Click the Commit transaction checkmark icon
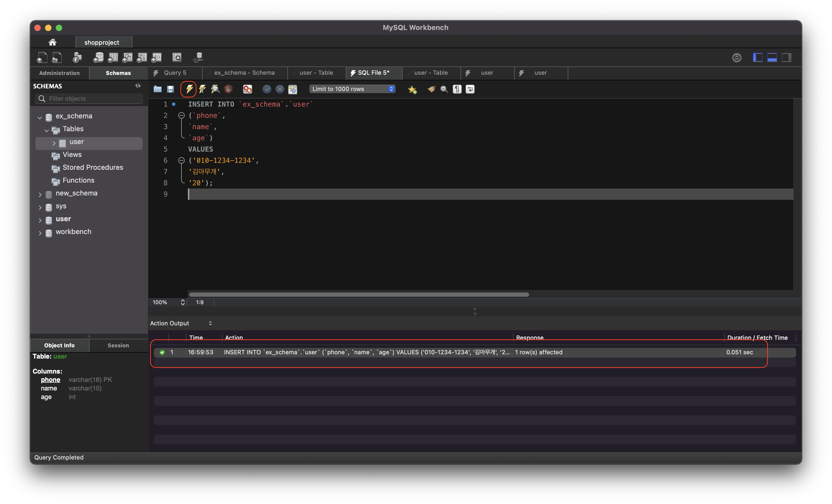The height and width of the screenshot is (504, 832). [x=267, y=89]
